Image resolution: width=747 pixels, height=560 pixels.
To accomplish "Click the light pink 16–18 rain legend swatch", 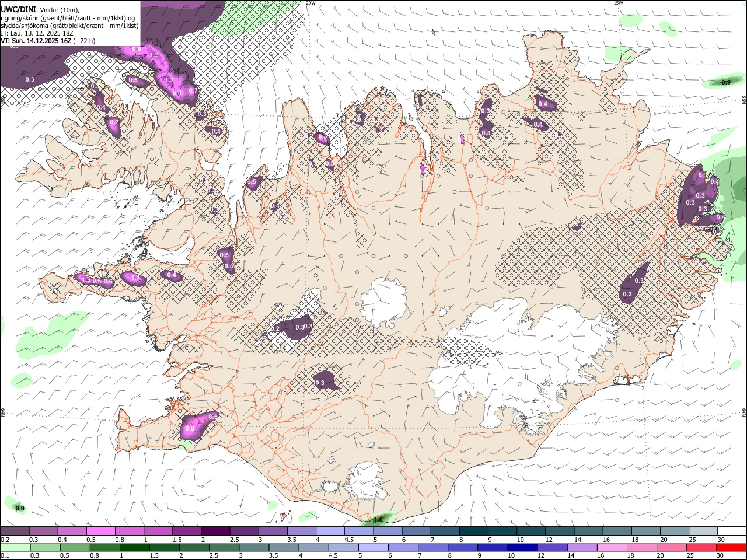I will (x=612, y=547).
